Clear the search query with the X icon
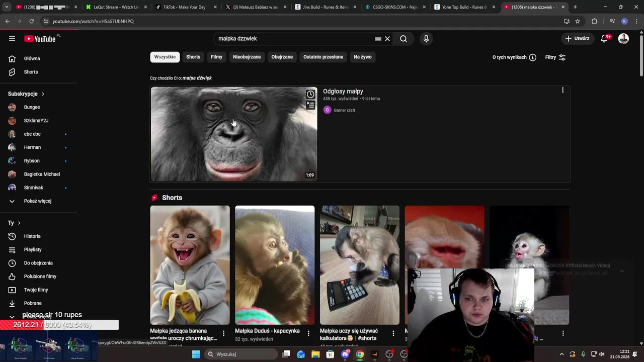 point(387,39)
